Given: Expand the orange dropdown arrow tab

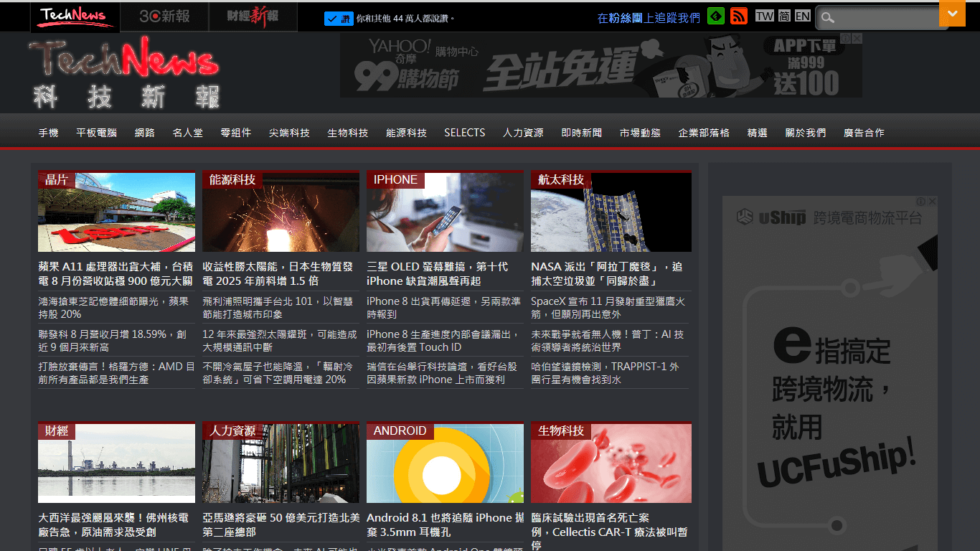Looking at the screenshot, I should pos(953,14).
